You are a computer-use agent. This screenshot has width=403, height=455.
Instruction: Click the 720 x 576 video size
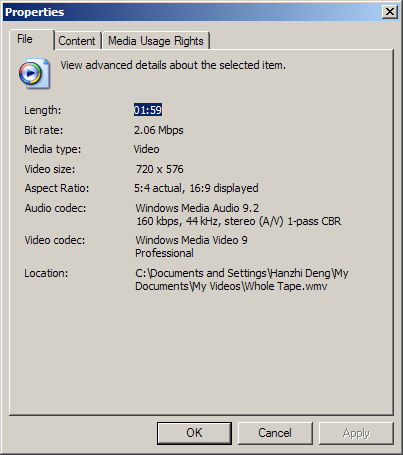tap(160, 169)
